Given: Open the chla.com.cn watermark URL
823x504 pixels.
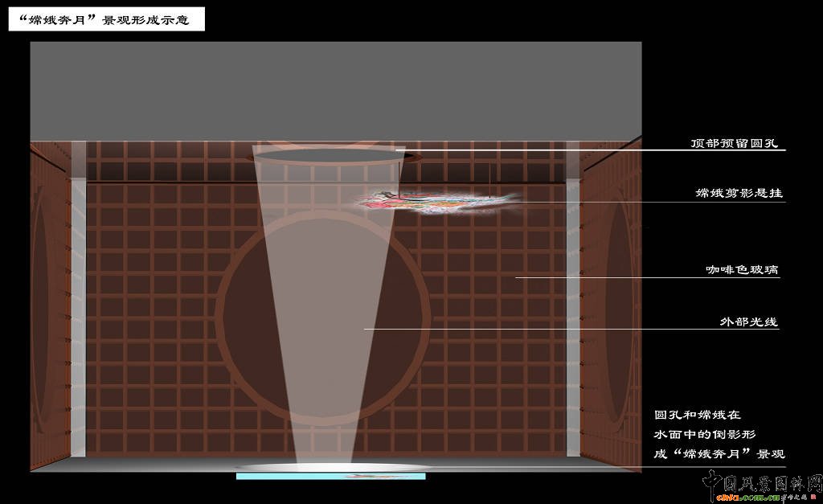Looking at the screenshot, I should pos(731,498).
